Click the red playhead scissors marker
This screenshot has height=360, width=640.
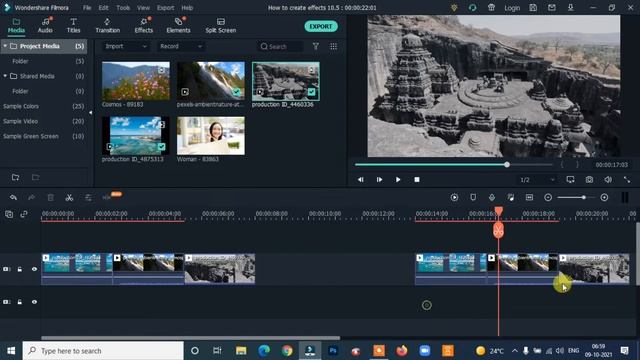(498, 231)
